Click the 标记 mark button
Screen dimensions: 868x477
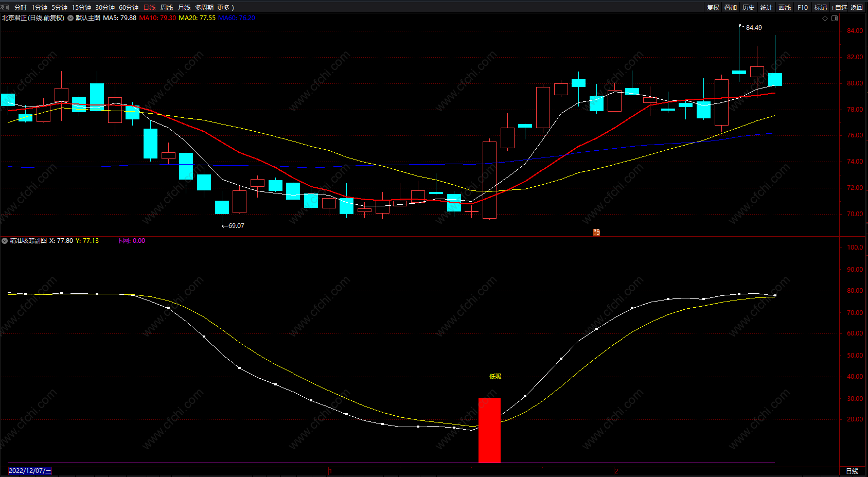821,8
